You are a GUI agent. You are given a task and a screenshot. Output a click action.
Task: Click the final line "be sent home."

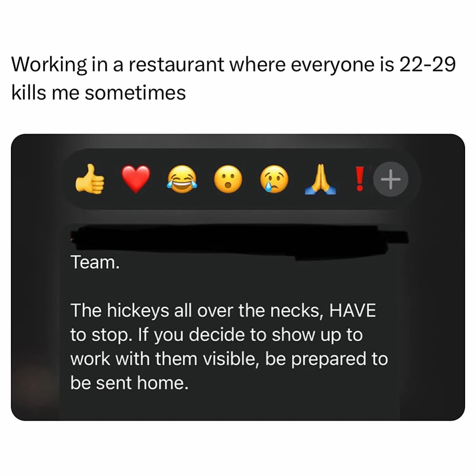[x=129, y=383]
